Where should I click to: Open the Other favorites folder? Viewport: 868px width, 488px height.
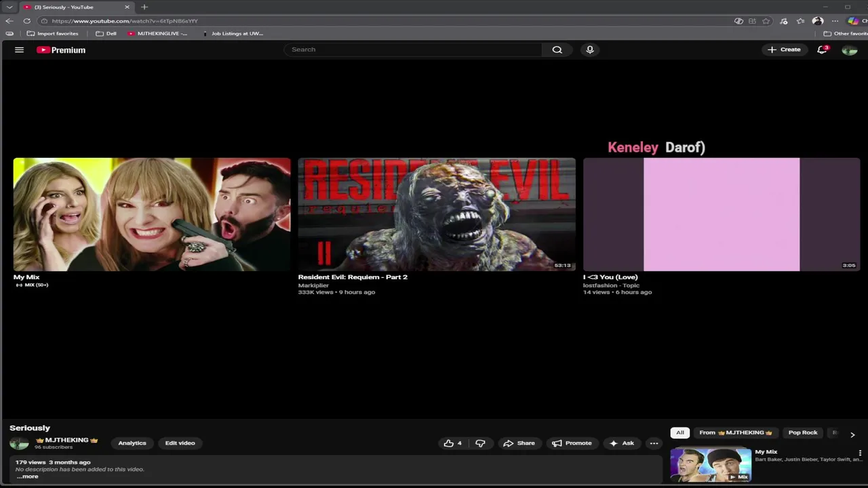[845, 33]
